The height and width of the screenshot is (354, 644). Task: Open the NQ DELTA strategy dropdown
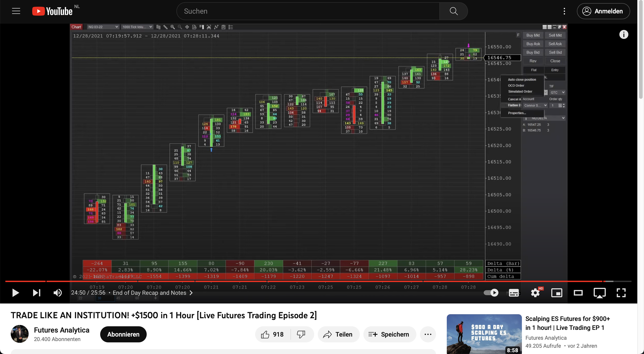pyautogui.click(x=544, y=118)
